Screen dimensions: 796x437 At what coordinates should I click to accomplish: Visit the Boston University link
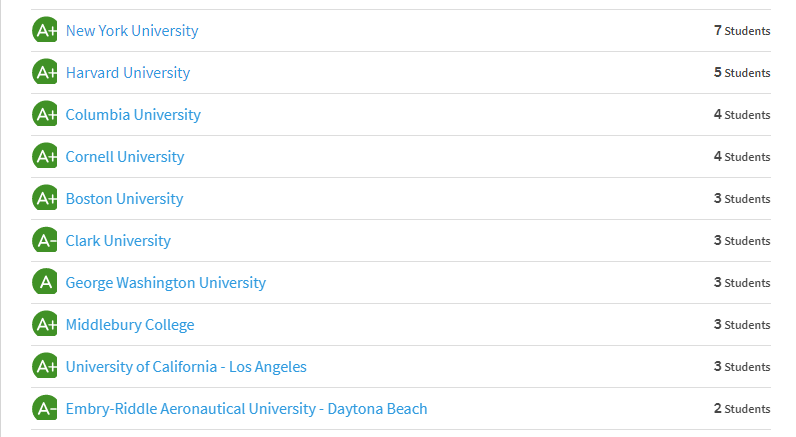click(x=124, y=199)
